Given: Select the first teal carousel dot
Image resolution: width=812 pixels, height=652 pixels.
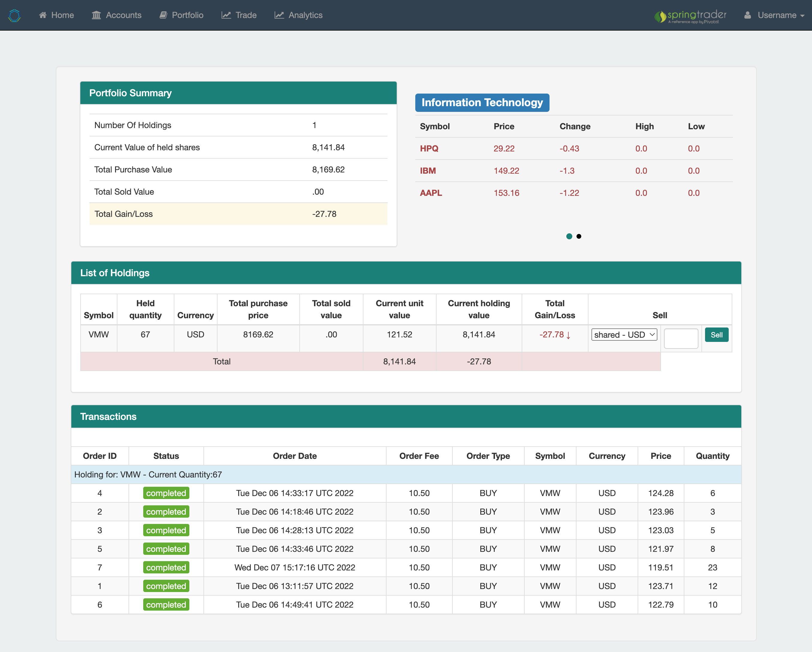Looking at the screenshot, I should point(569,236).
